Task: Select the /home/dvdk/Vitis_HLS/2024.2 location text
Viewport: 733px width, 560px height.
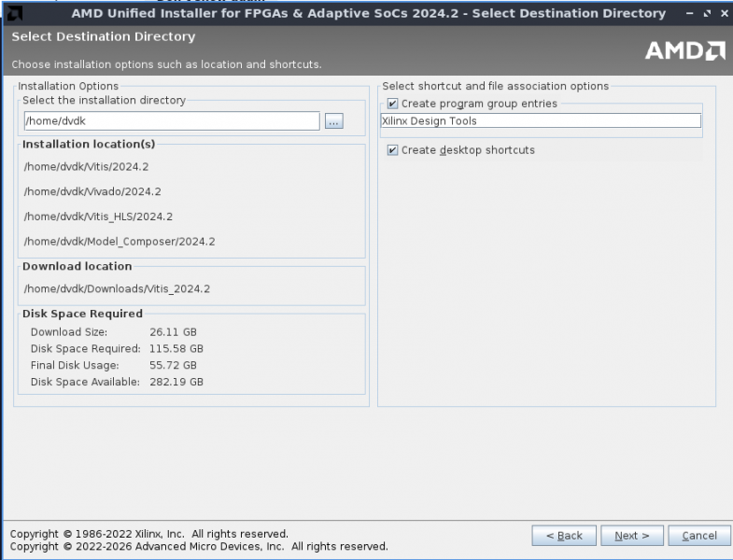Action: click(98, 217)
